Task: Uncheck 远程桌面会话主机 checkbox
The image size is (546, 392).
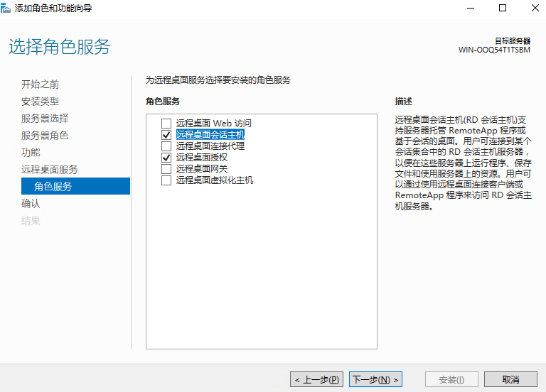Action: point(166,135)
